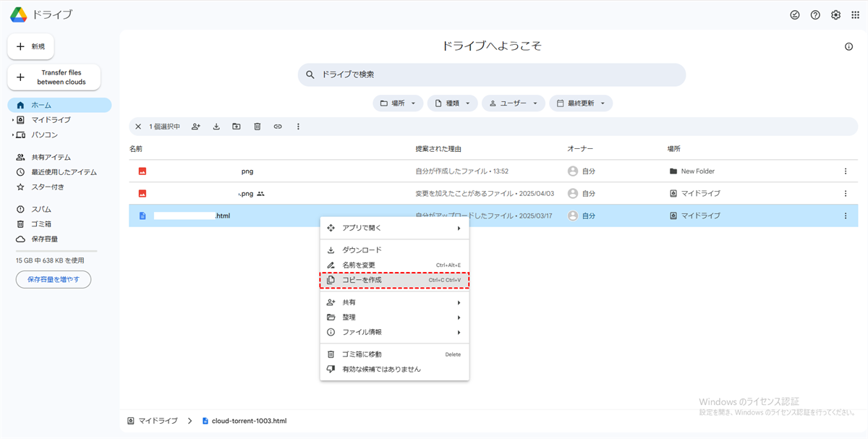Click the ドライブで検索 search field

pos(492,74)
